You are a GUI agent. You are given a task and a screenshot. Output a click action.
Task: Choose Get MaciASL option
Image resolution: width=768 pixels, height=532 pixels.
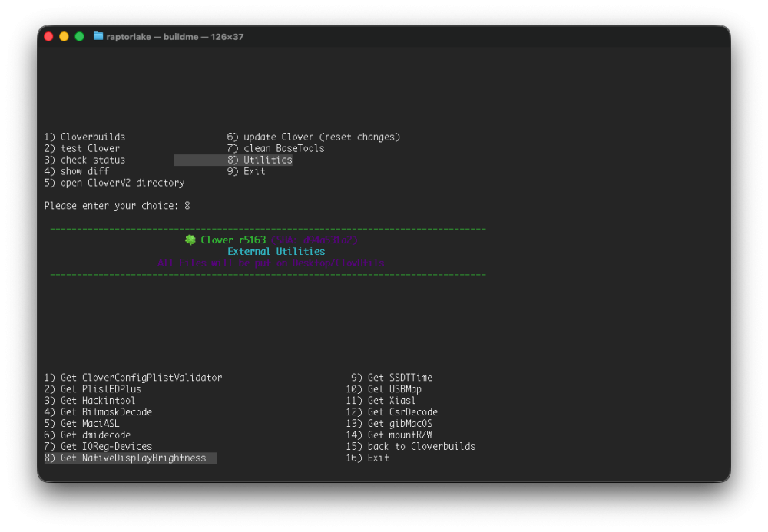coord(82,424)
